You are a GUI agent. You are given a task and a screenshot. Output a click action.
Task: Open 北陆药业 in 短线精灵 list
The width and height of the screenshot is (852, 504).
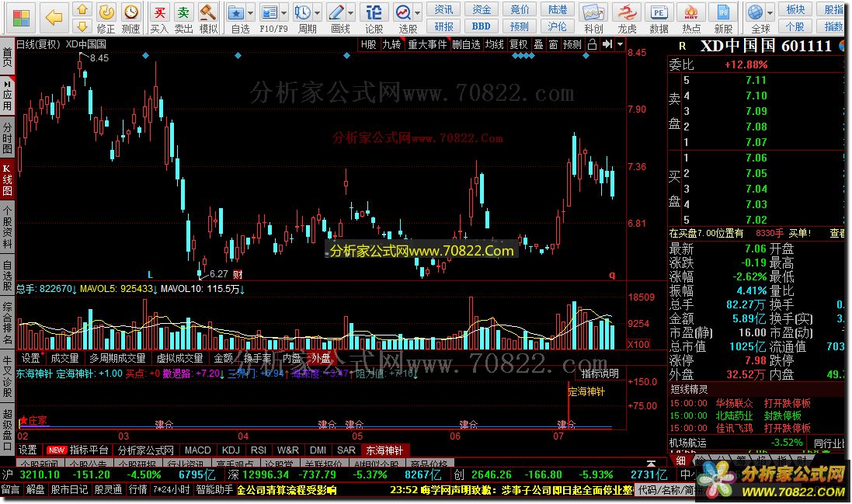(x=734, y=415)
